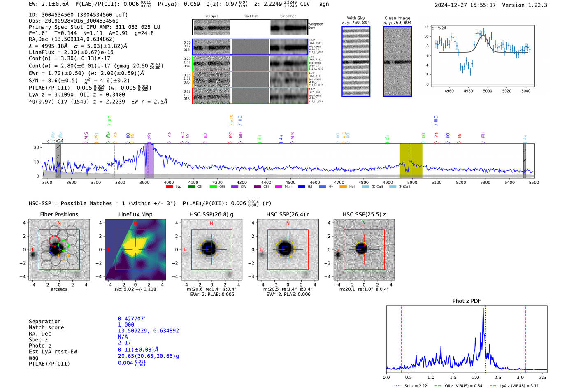Click the hatched gray band near 5460 Å

525,160
